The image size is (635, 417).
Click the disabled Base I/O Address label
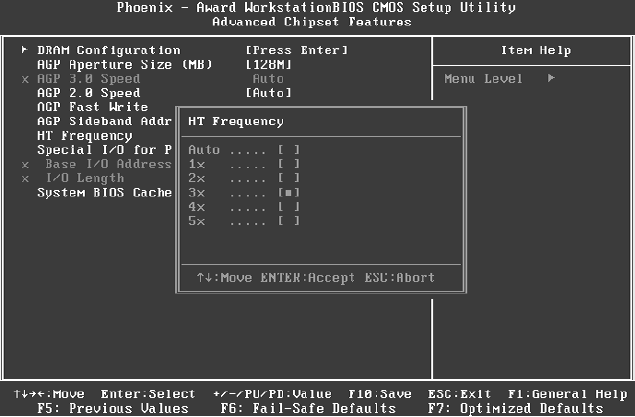click(x=109, y=164)
